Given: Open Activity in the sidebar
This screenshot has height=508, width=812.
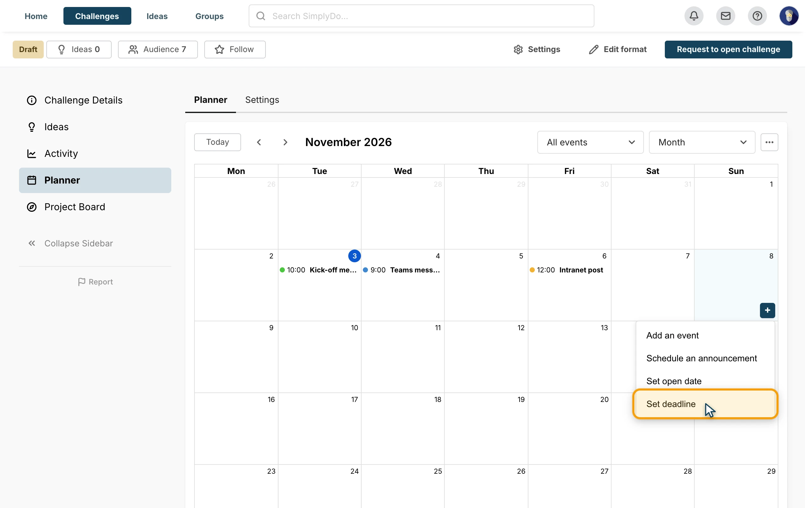Looking at the screenshot, I should pos(95,154).
